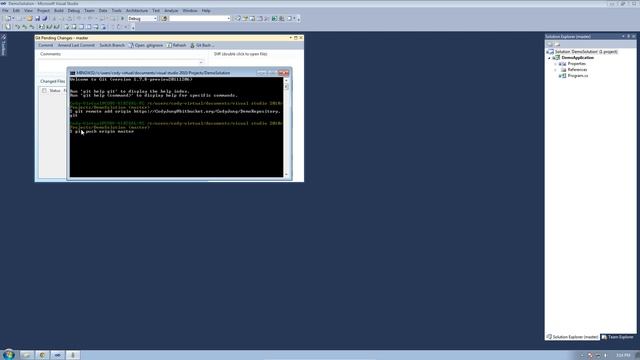Click the Switch Branch button

(x=112, y=45)
